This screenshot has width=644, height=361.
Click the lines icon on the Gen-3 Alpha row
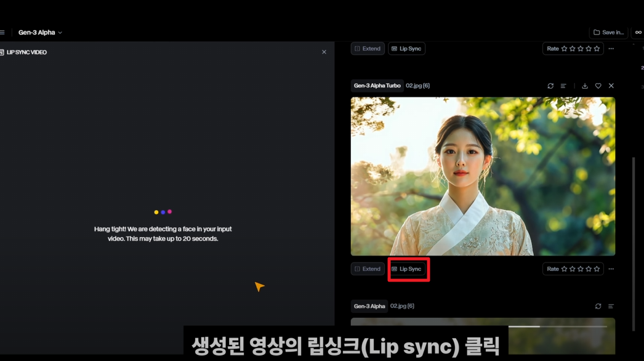point(610,306)
